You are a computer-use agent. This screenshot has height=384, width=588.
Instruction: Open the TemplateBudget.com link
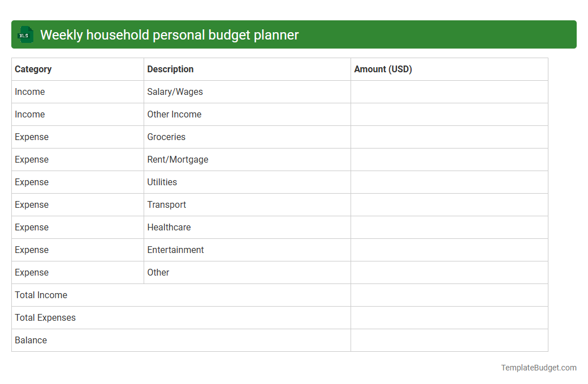(x=538, y=368)
